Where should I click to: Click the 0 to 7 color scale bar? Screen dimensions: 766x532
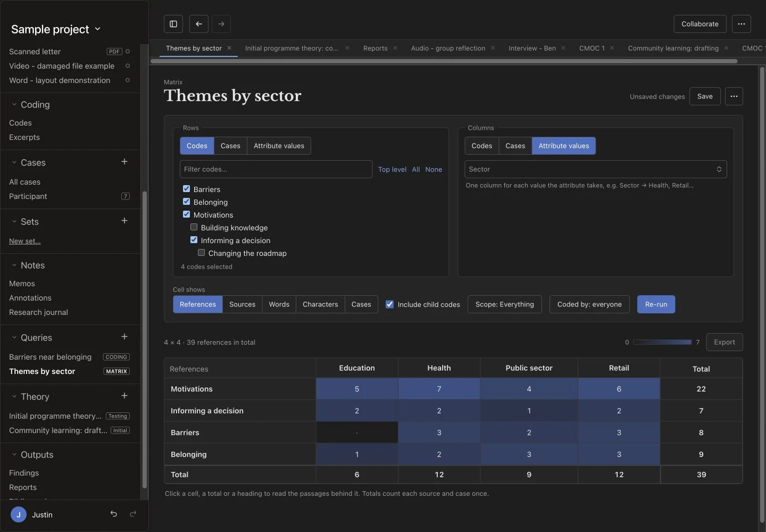(662, 342)
